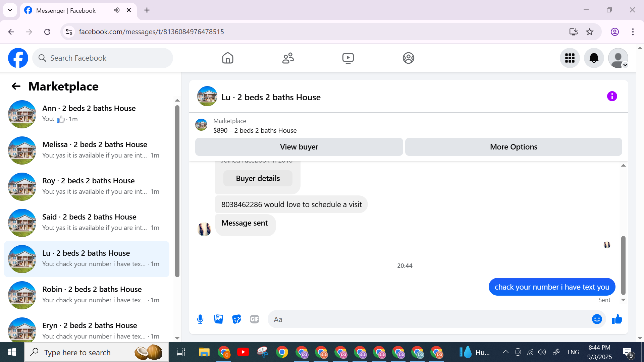Screen dimensions: 644x362
Task: Click the address bar URL
Action: [x=151, y=32]
